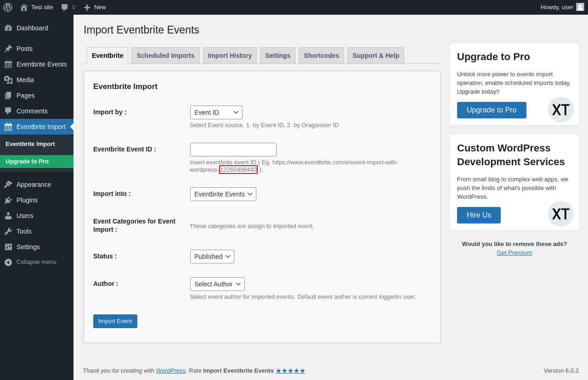This screenshot has height=380, width=588.
Task: Click the Users person icon
Action: click(x=8, y=216)
